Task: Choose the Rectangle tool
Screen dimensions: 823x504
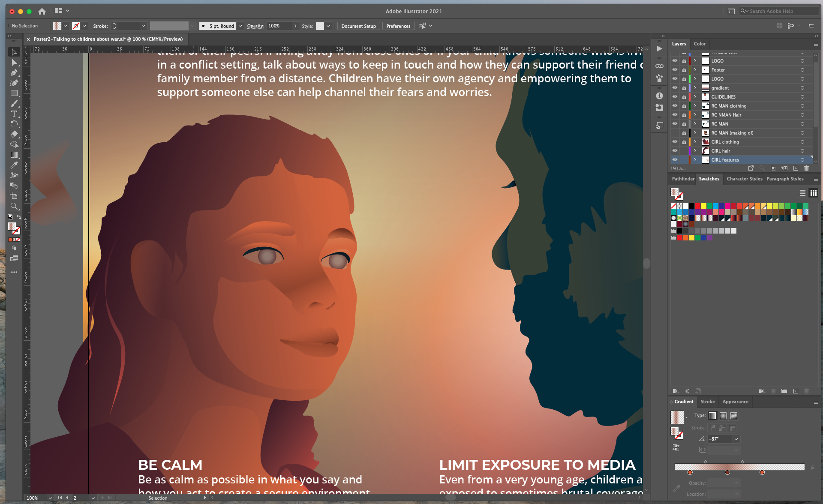Action: click(x=14, y=93)
